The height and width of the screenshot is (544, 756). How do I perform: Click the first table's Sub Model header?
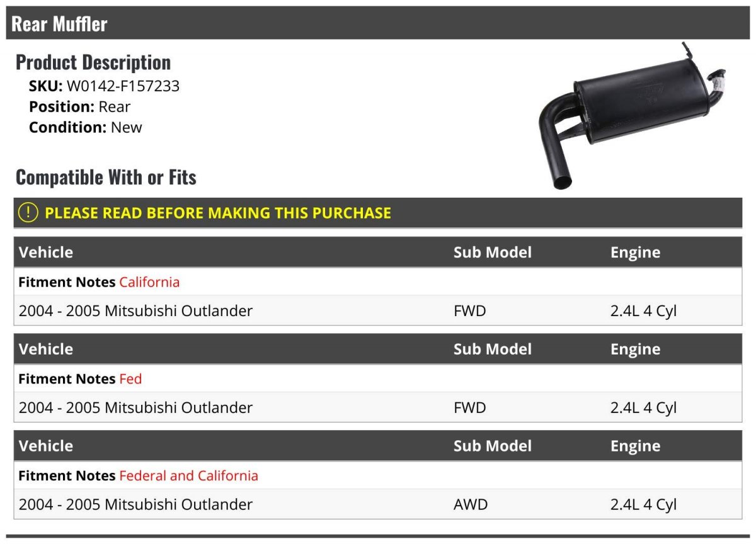(493, 252)
